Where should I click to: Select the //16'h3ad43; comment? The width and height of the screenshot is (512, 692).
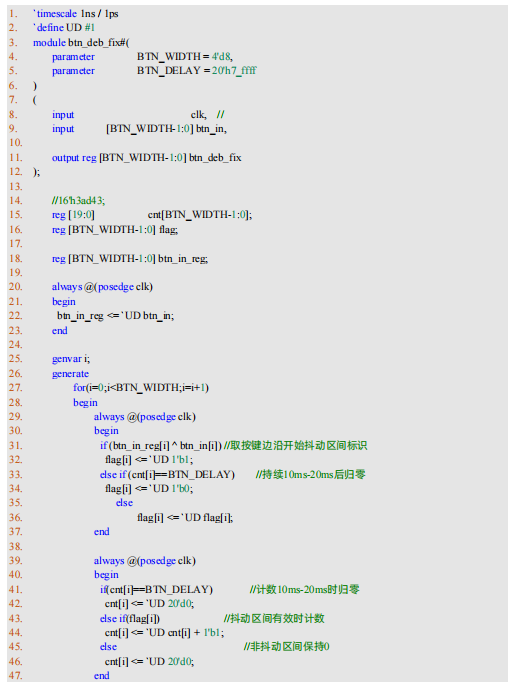click(x=79, y=201)
